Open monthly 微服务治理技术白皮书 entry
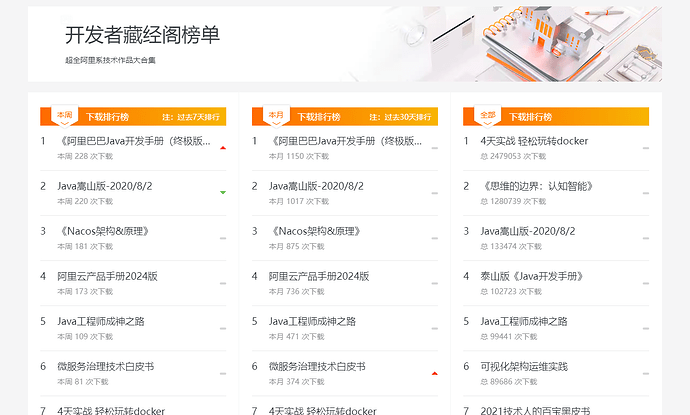 click(x=317, y=367)
